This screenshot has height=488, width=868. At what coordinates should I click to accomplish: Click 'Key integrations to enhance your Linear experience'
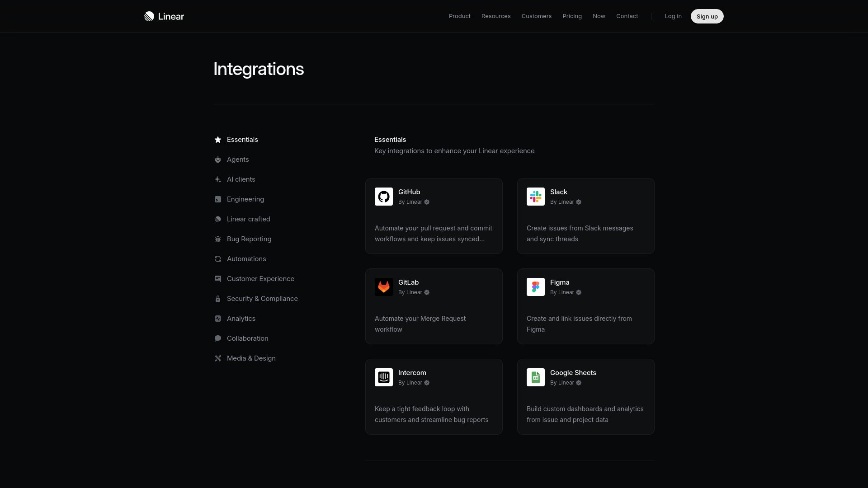pyautogui.click(x=454, y=151)
